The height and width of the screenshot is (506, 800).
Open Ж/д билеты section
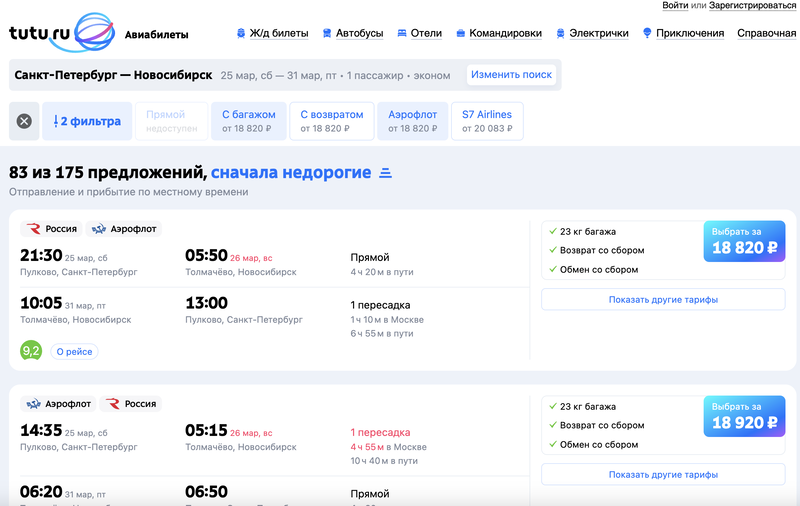point(279,34)
